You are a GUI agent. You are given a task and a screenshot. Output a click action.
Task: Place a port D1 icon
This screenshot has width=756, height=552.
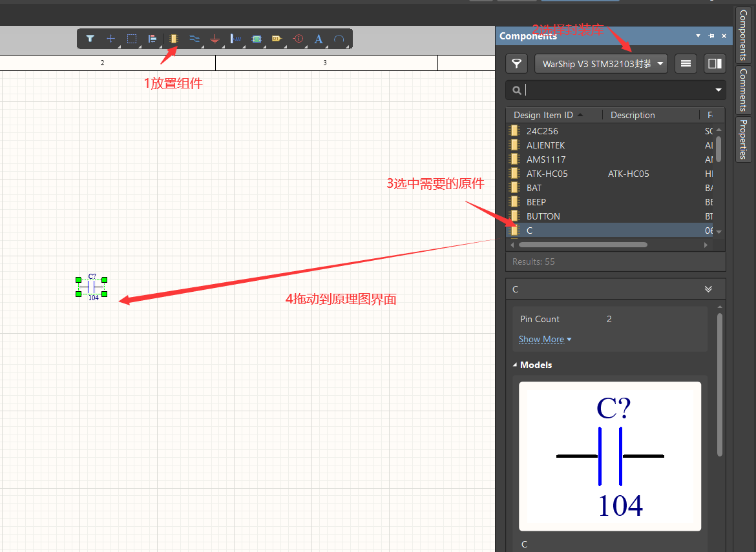(277, 39)
